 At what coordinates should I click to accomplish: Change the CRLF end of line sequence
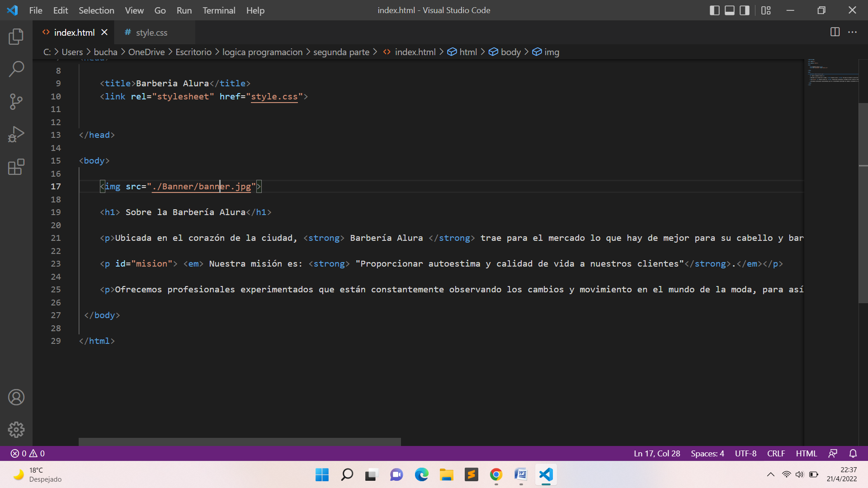(x=776, y=453)
